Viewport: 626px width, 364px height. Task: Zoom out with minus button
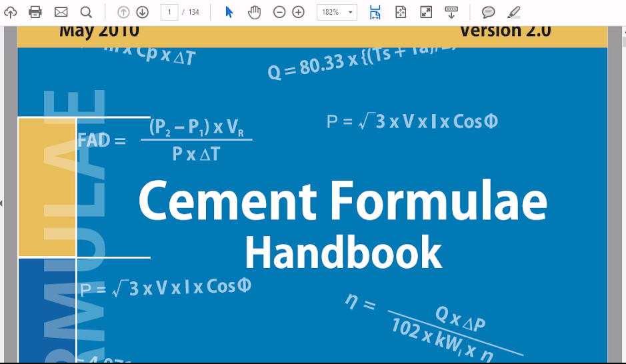tap(279, 12)
